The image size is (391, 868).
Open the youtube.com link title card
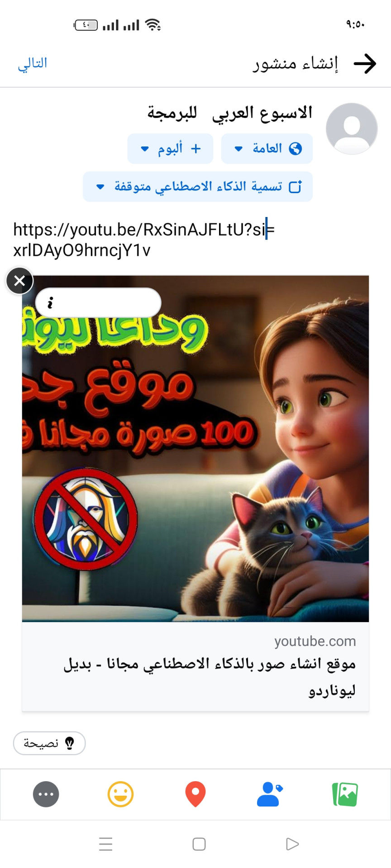tap(195, 667)
